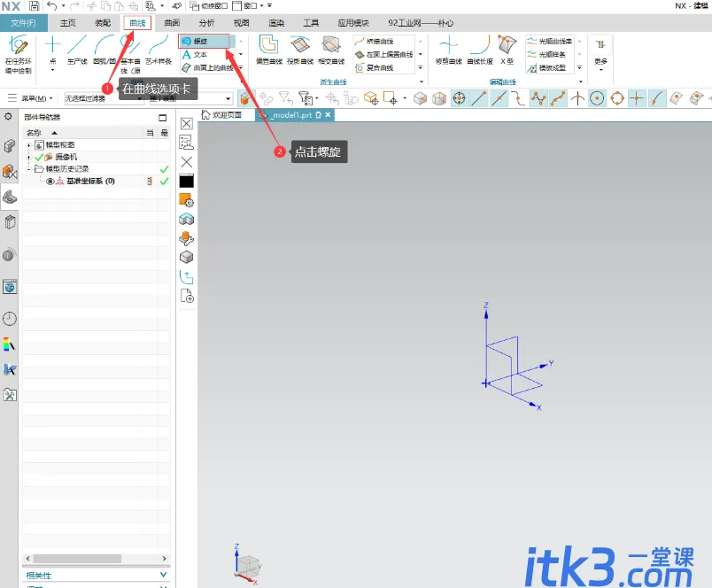This screenshot has width=712, height=588.
Task: Click Bridge Curve (桥接曲线) command
Action: 375,42
